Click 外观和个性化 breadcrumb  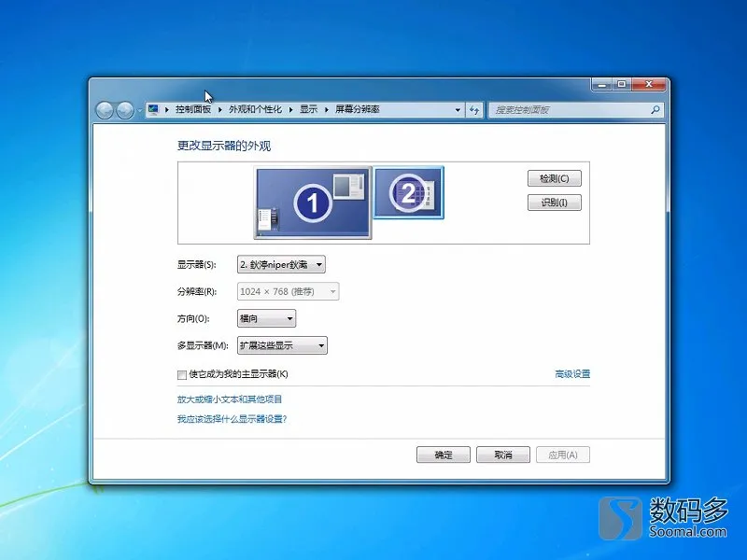coord(255,109)
